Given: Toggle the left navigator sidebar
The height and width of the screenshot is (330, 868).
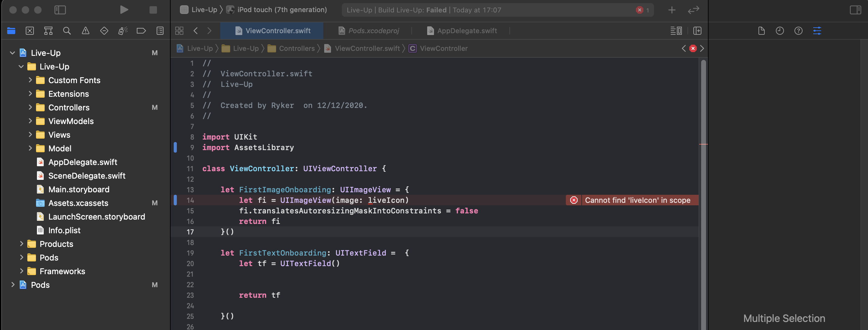Looking at the screenshot, I should point(60,10).
